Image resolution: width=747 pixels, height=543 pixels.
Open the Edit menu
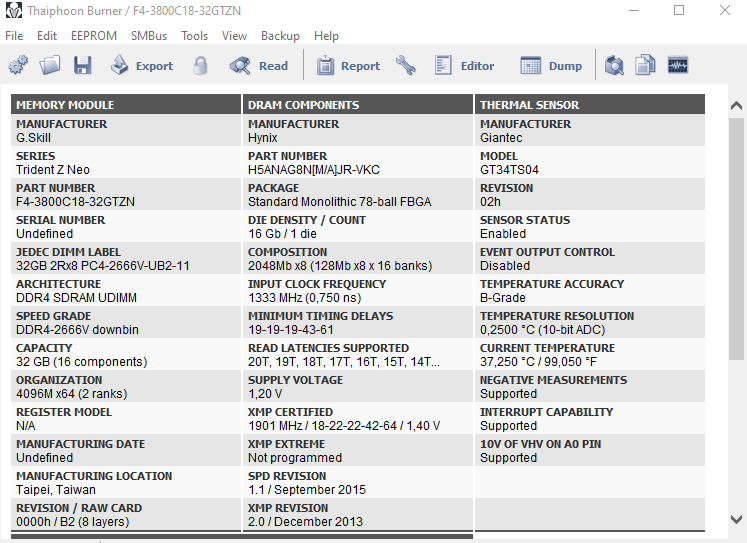pyautogui.click(x=47, y=36)
